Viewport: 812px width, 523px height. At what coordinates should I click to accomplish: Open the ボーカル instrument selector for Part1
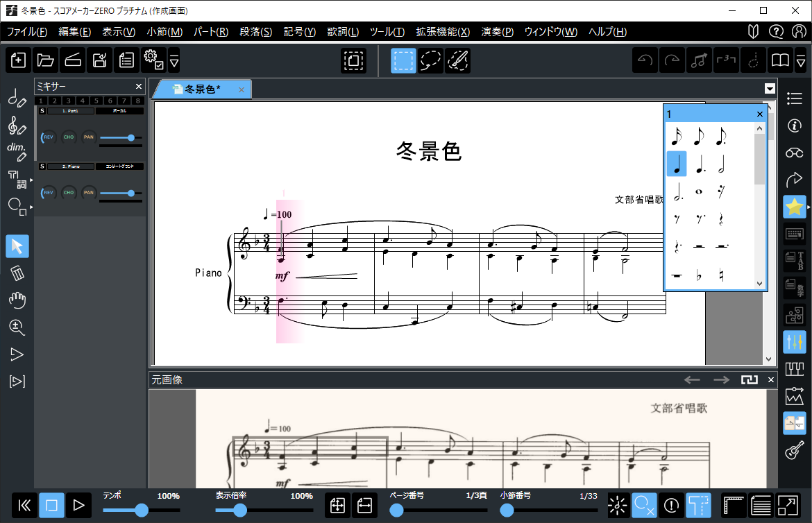point(119,111)
